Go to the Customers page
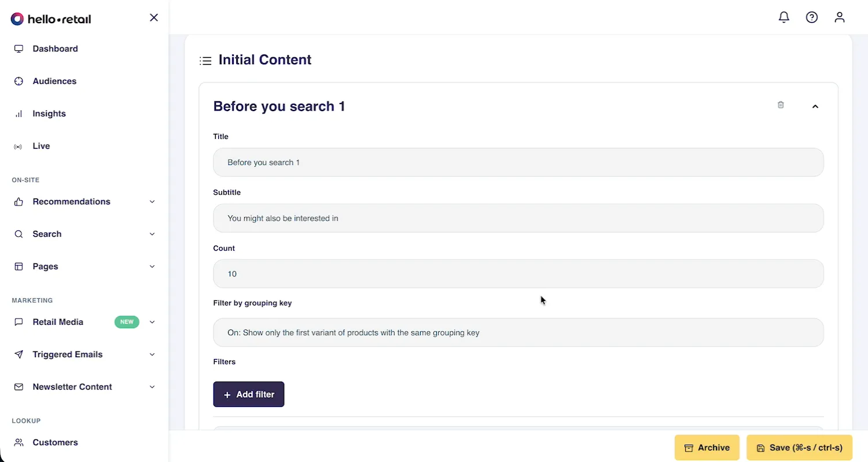This screenshot has width=868, height=462. [54, 442]
